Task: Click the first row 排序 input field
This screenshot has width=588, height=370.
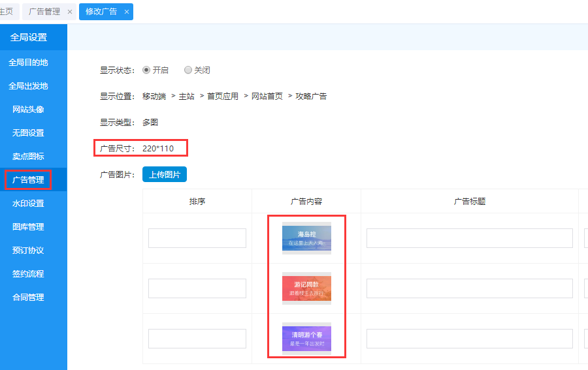Action: [x=197, y=238]
